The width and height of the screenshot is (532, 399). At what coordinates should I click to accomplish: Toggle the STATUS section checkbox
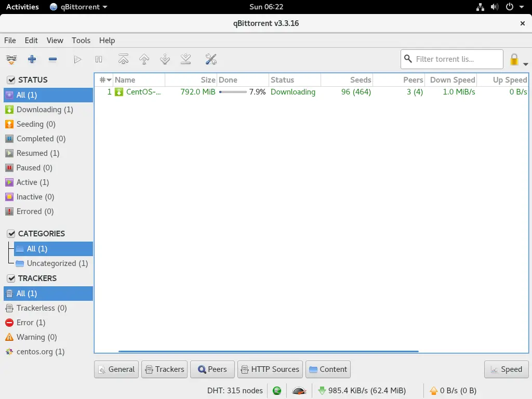pyautogui.click(x=11, y=80)
